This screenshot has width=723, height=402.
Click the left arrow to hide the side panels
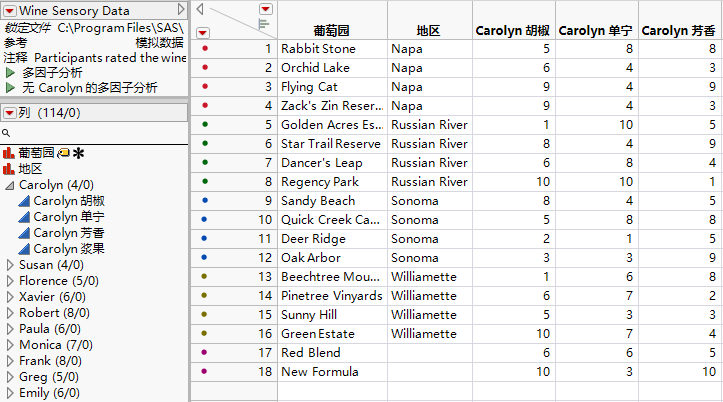(200, 9)
